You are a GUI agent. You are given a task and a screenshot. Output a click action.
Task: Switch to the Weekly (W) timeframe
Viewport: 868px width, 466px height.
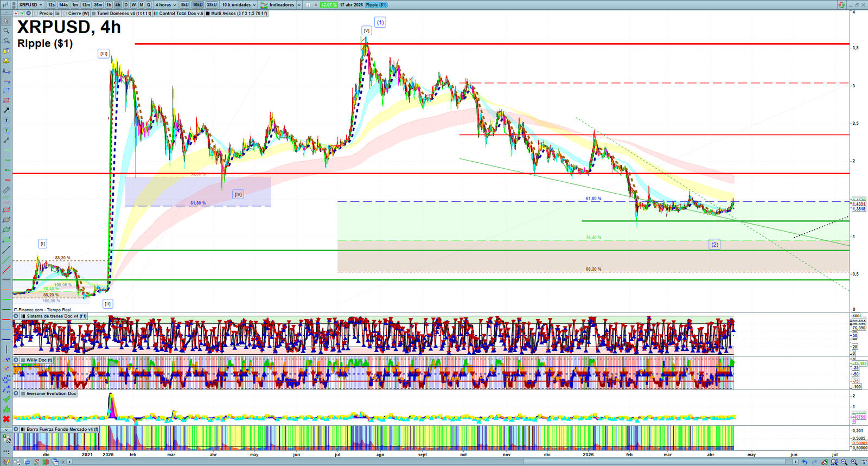pyautogui.click(x=133, y=5)
